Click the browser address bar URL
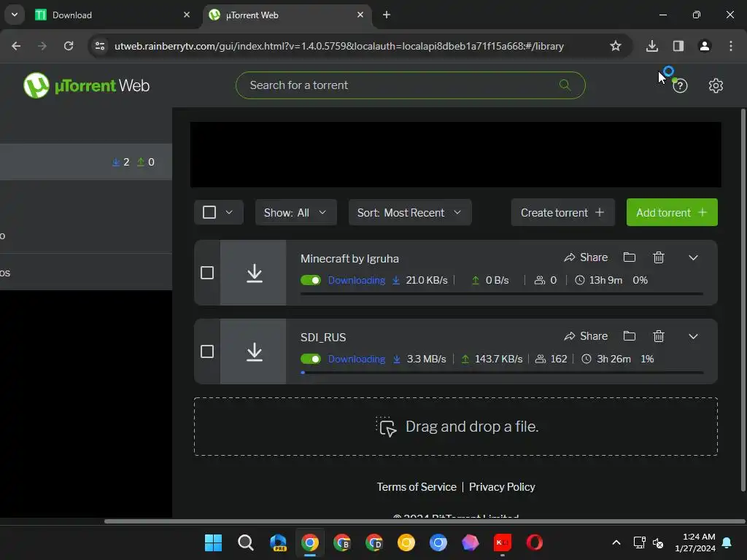Image resolution: width=747 pixels, height=560 pixels. 338,46
